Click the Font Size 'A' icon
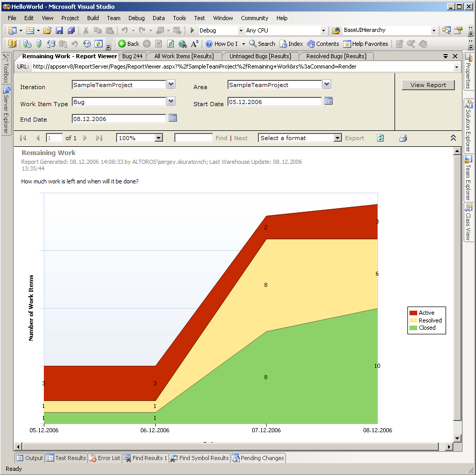Image resolution: width=476 pixels, height=475 pixels. [x=194, y=44]
